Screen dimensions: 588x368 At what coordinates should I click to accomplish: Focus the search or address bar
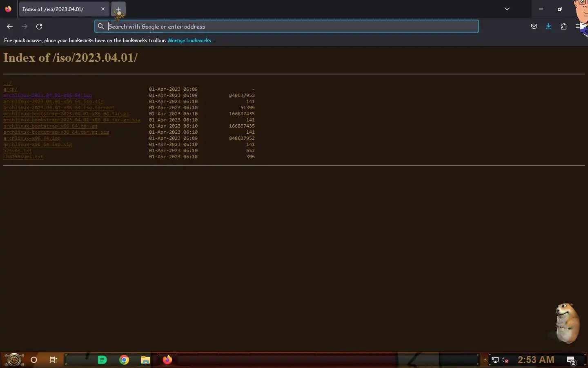pos(287,27)
